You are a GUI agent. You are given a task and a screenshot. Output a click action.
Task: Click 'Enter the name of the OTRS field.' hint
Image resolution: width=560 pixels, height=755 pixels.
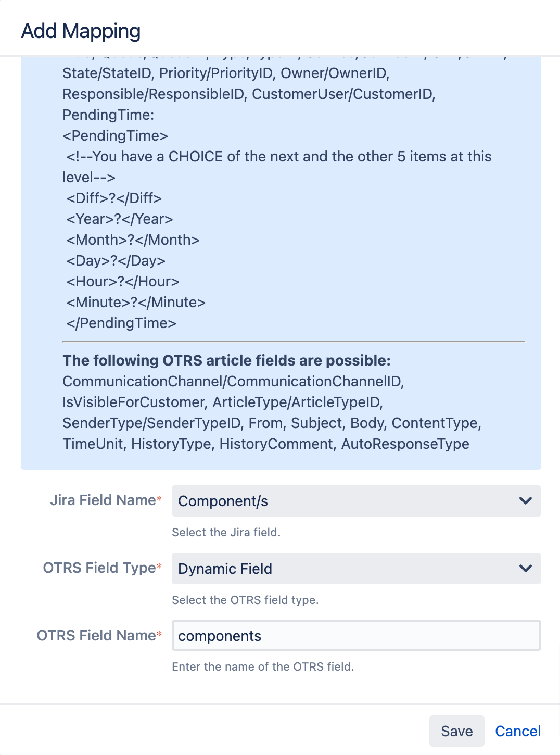pyautogui.click(x=263, y=666)
